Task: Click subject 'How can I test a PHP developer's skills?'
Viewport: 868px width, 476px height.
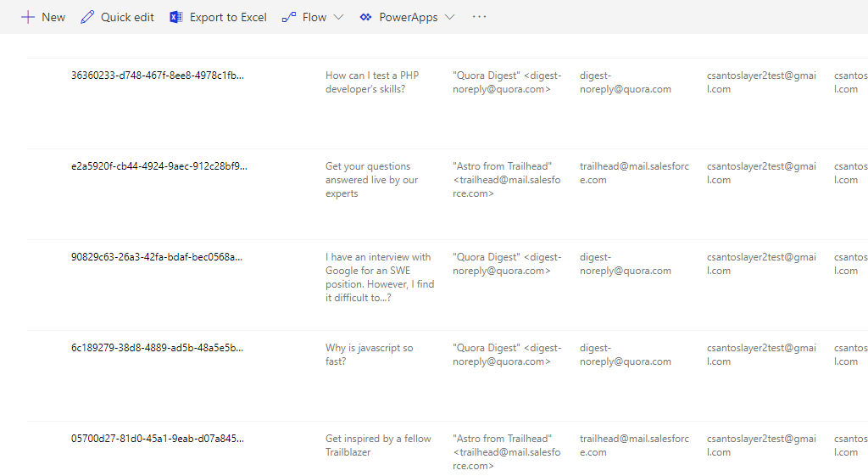Action: 372,82
